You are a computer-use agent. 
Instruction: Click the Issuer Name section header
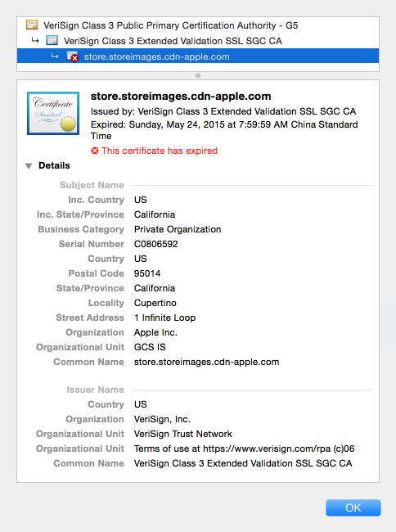[95, 390]
